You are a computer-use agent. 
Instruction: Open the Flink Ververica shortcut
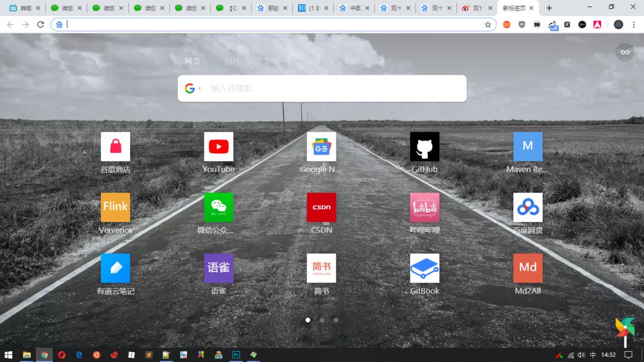tap(116, 208)
